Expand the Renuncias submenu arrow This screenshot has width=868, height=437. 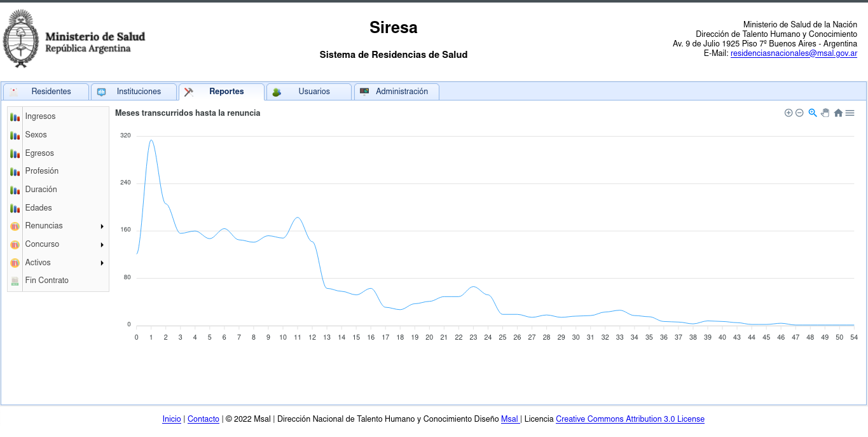(x=102, y=226)
